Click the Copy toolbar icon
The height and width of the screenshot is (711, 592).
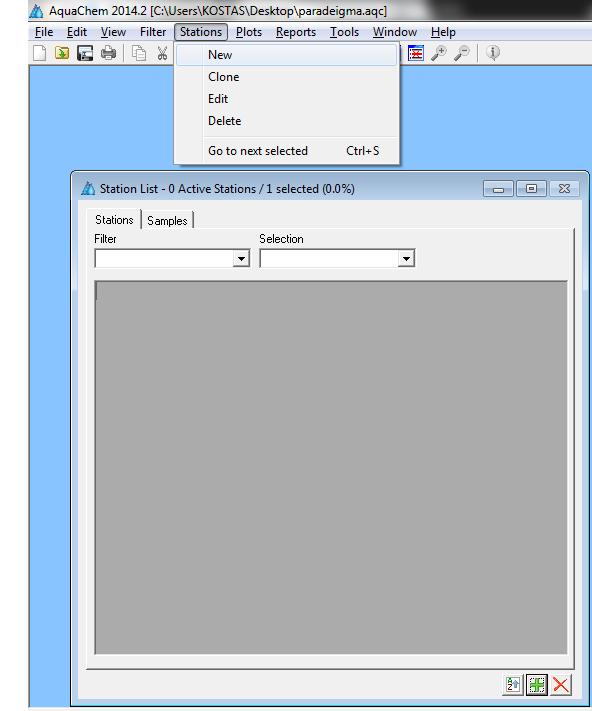(x=139, y=53)
